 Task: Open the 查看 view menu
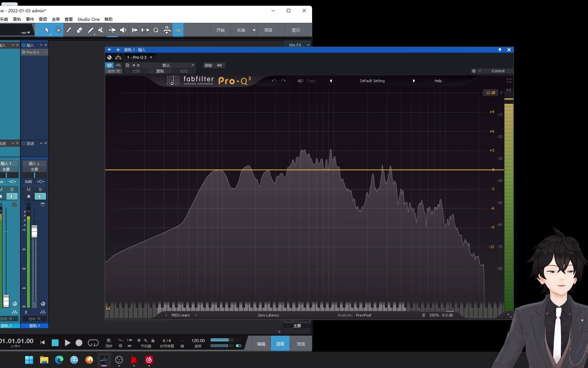69,19
